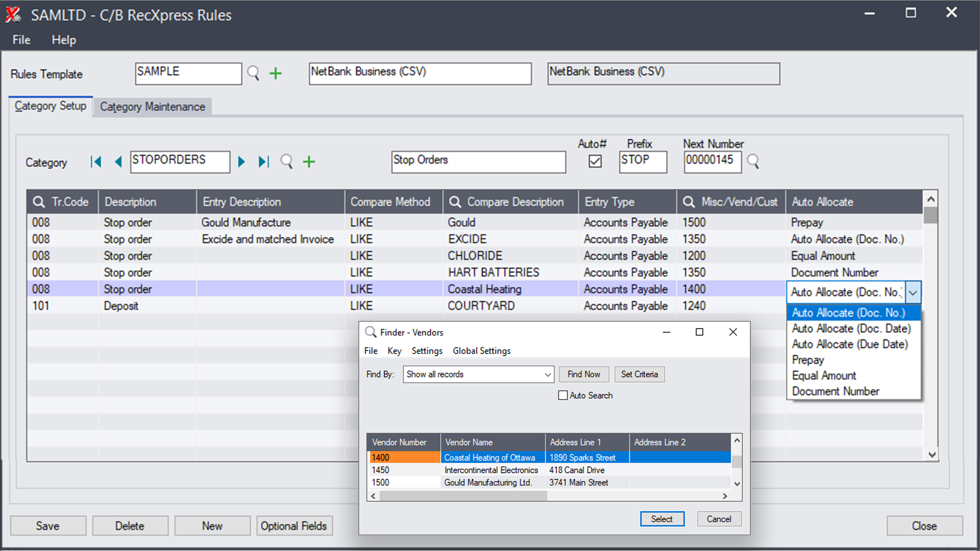Select vendor 1400 Coastal Heating of Ottawa
The image size is (980, 551).
pos(549,458)
